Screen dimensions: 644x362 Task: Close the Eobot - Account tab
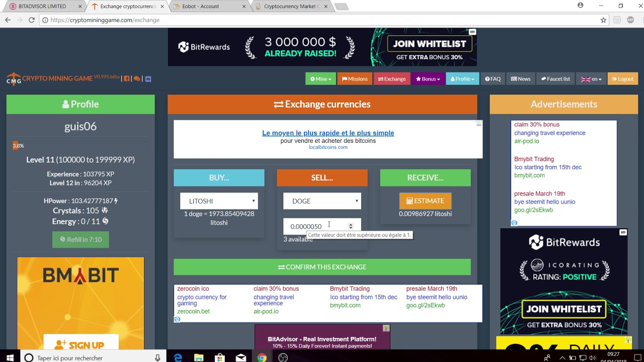[x=245, y=7]
